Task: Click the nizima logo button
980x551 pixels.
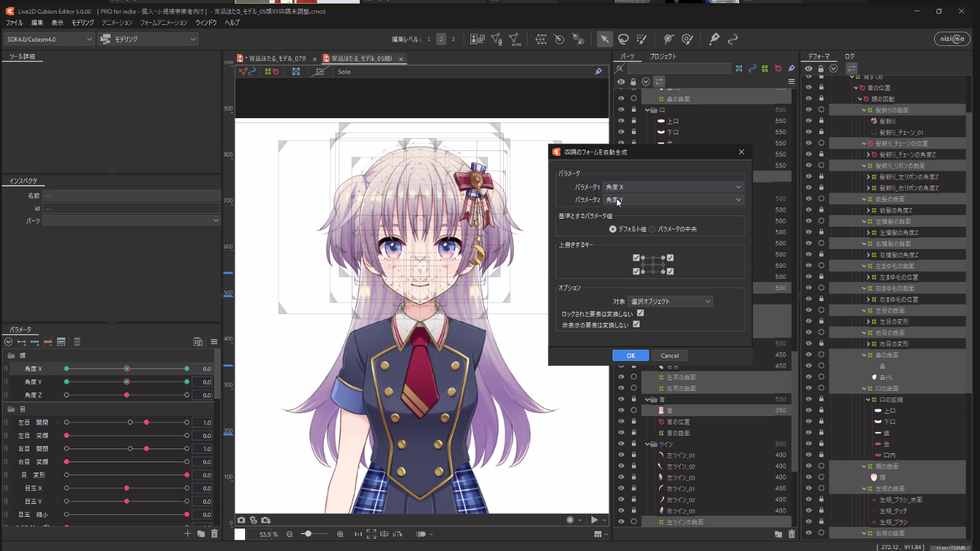Action: coord(951,39)
